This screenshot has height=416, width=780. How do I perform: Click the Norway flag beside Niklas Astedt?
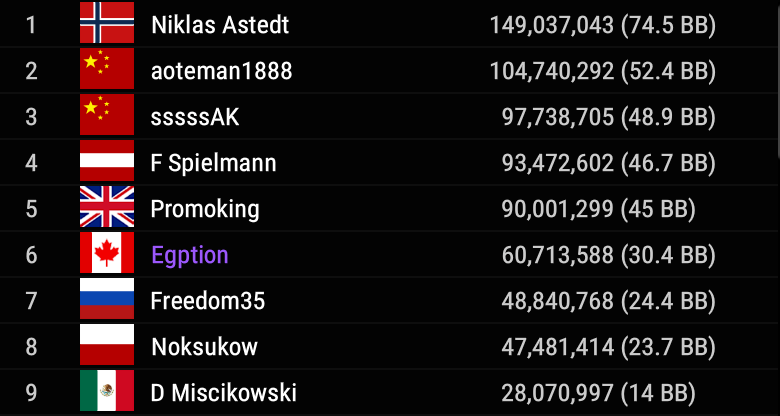pos(107,23)
